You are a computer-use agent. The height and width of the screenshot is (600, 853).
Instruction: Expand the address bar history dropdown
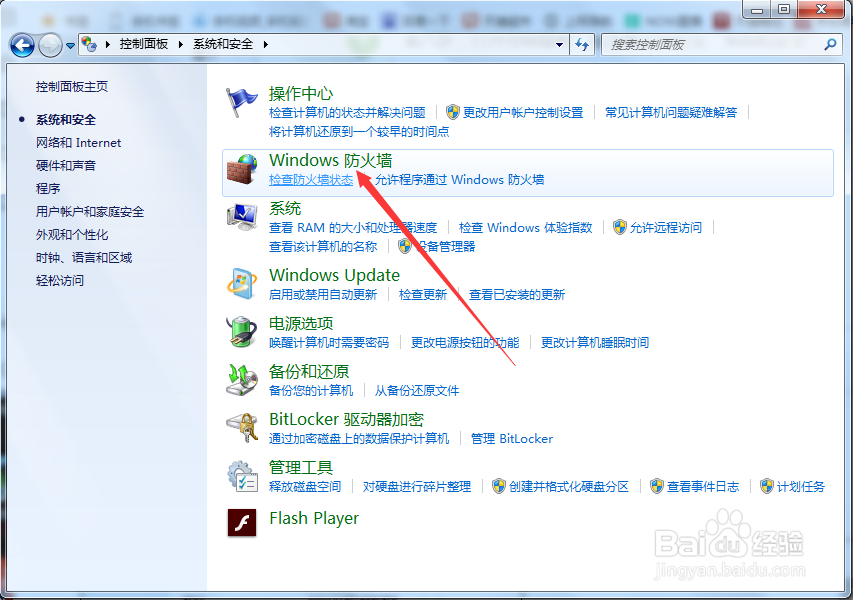coord(559,45)
